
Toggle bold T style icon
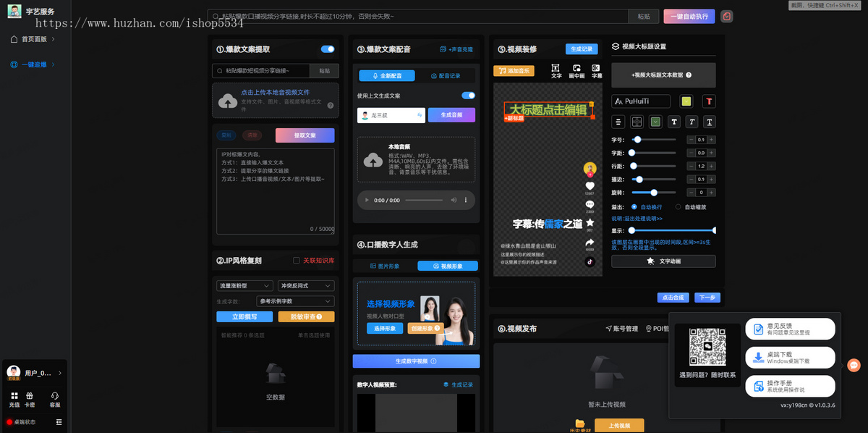tap(674, 122)
